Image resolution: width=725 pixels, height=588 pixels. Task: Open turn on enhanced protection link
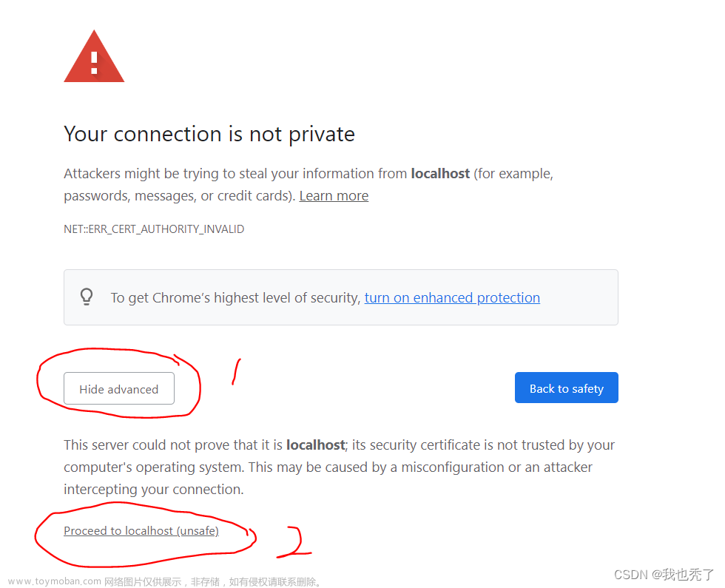452,297
